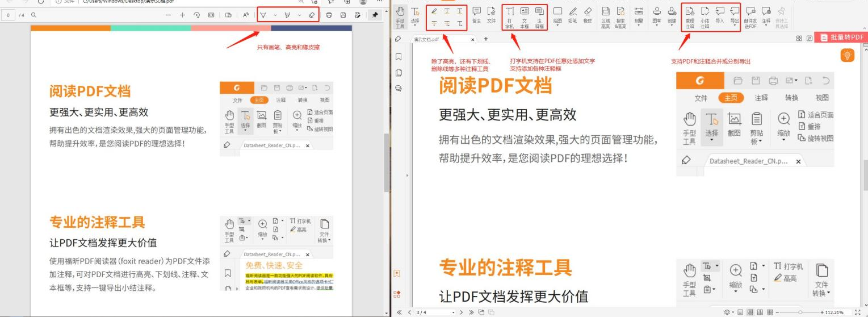Select the Hand tool in Foxit toolbar
This screenshot has width=868, height=317.
[x=400, y=17]
